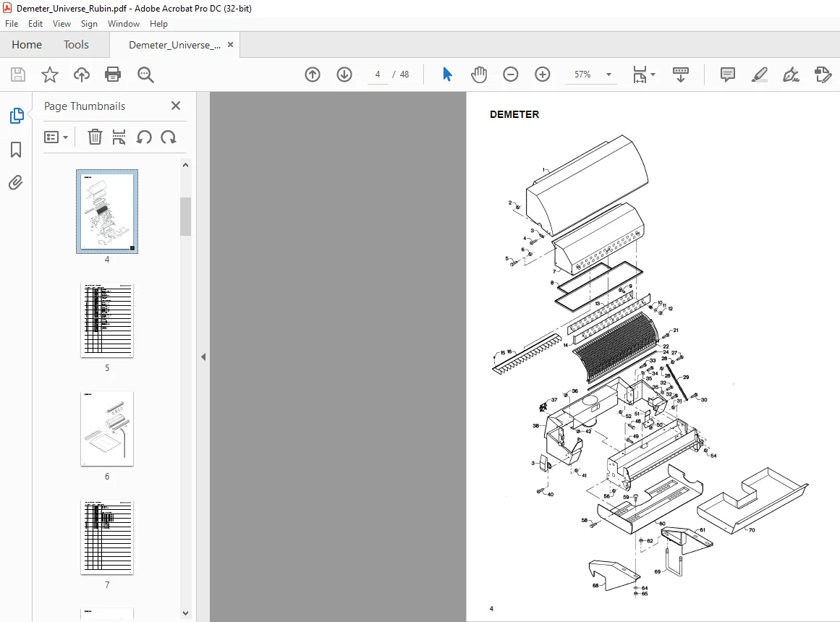Switch to the Home tab
The height and width of the screenshot is (622, 840).
coord(27,44)
